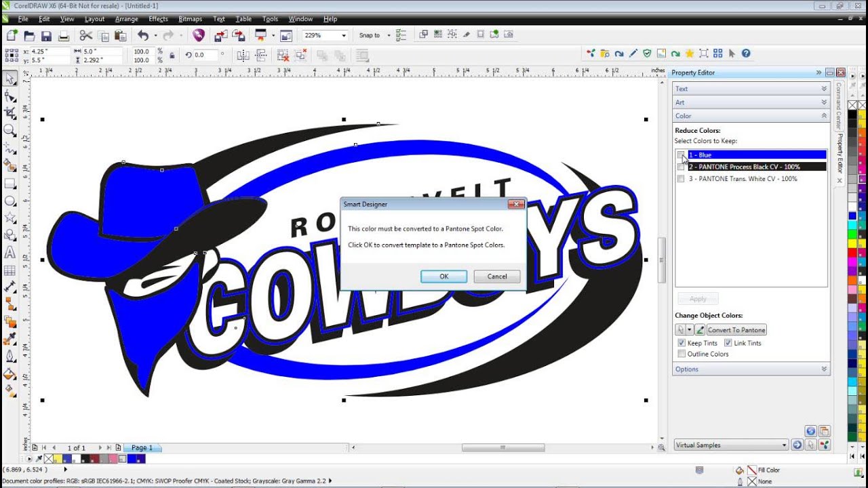Click the Convert To Pantone button
The image size is (868, 488).
coord(736,330)
